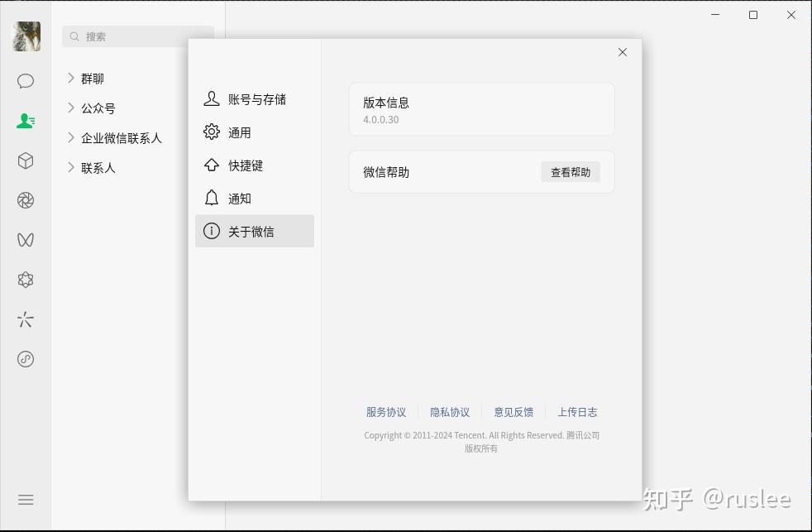Click the version number 4.0.0.30
The image size is (812, 532).
point(380,120)
